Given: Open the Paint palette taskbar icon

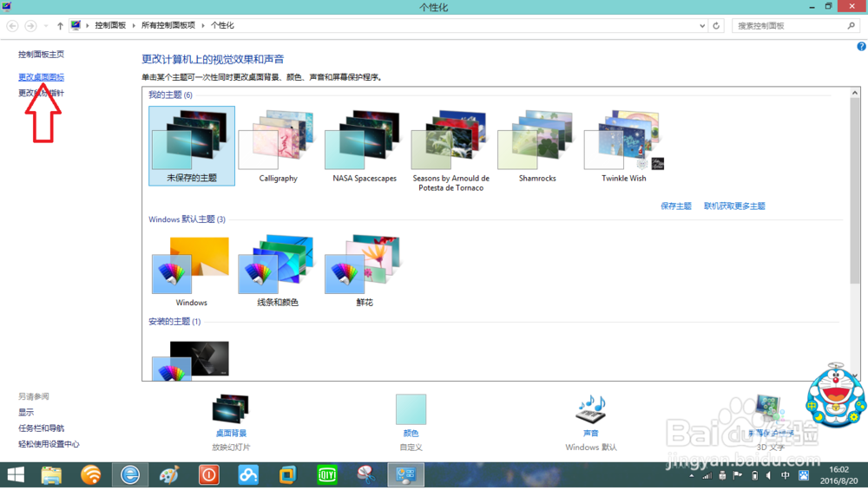Looking at the screenshot, I should point(169,475).
